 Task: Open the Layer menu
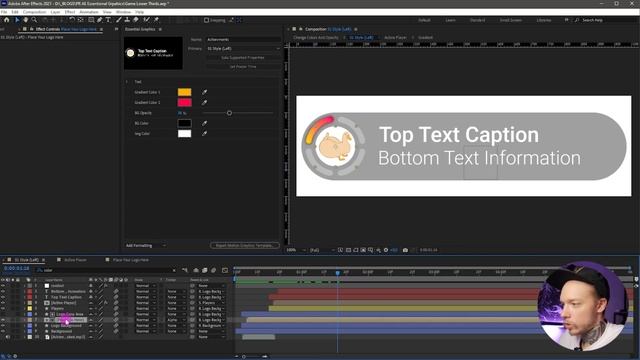pyautogui.click(x=55, y=12)
